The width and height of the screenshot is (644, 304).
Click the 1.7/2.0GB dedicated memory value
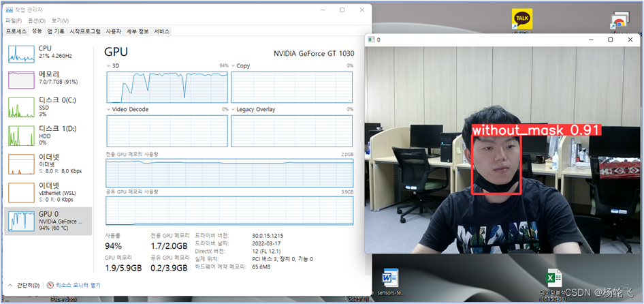coord(170,246)
